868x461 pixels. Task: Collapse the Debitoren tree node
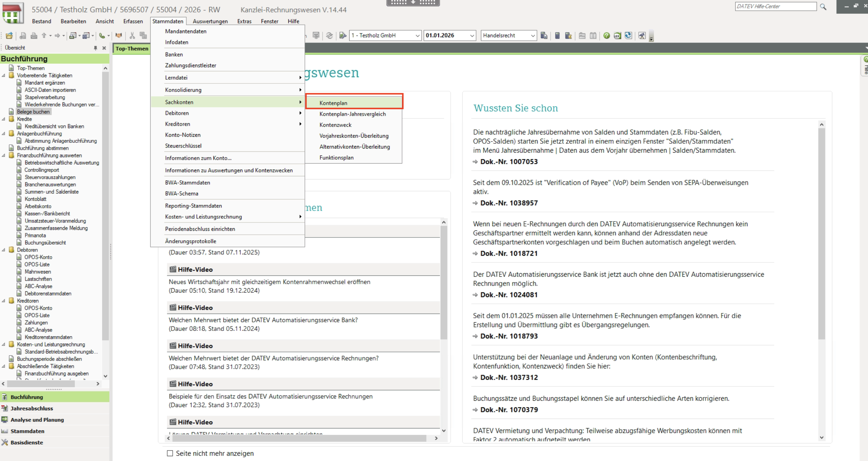pos(3,250)
